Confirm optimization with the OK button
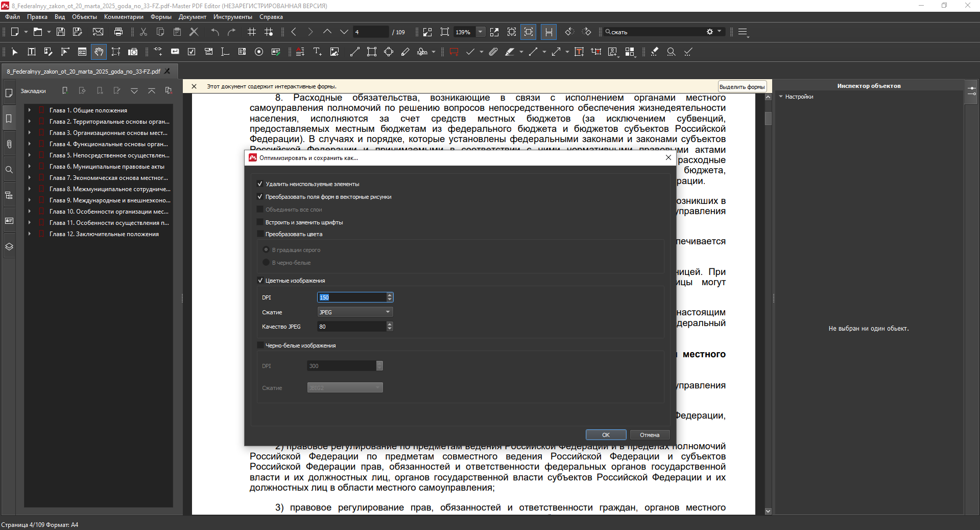The image size is (980, 530). point(606,434)
